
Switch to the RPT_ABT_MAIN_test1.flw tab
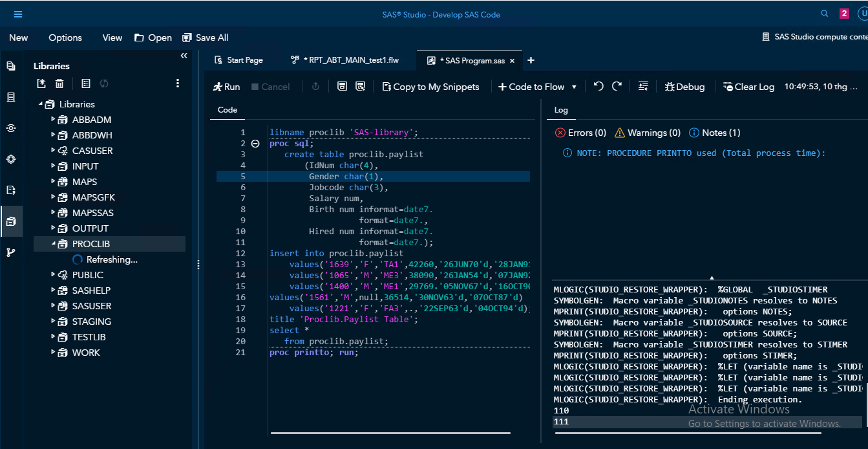(344, 60)
